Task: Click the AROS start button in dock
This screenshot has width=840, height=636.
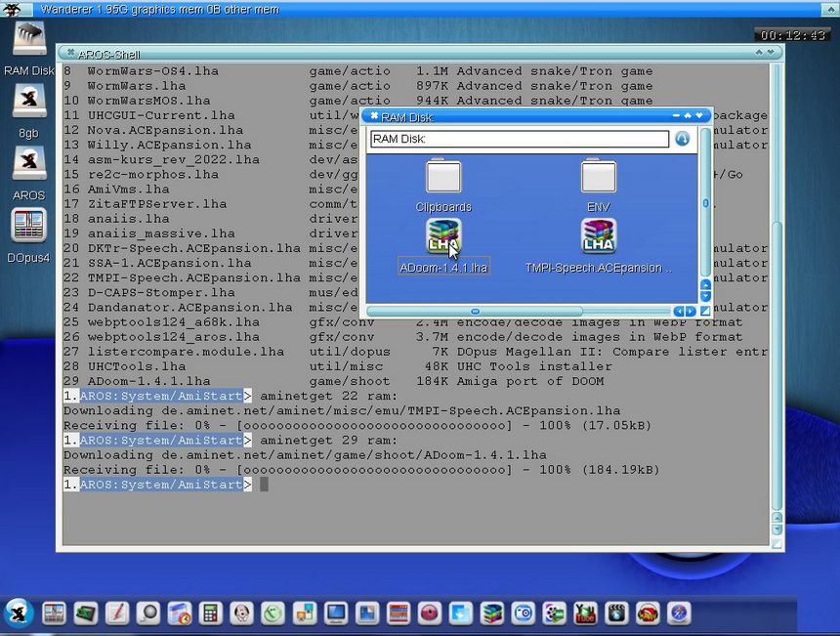Action: click(x=19, y=613)
